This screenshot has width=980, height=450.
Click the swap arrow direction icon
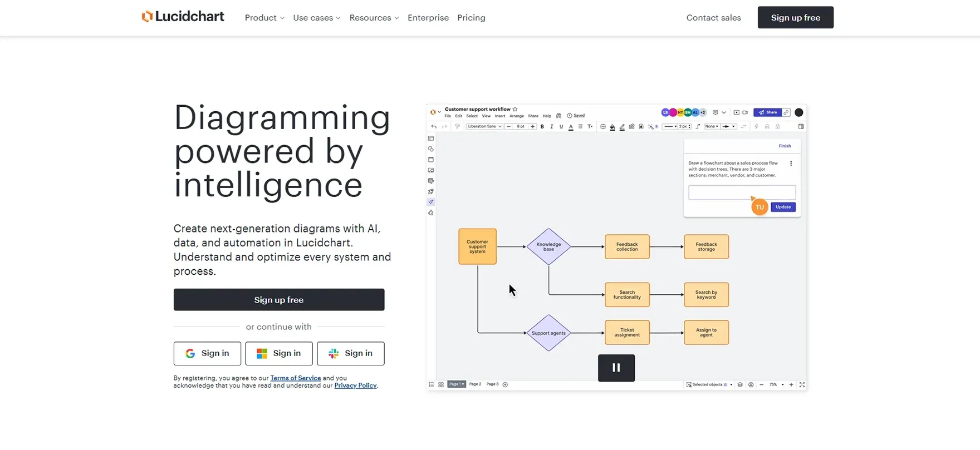[x=743, y=126]
